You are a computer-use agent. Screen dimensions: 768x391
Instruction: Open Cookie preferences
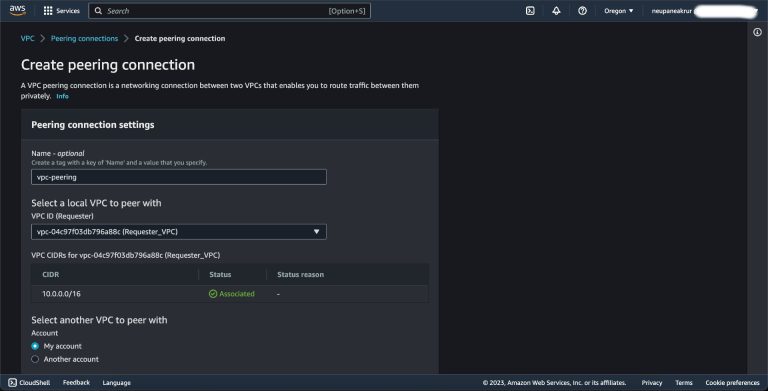coord(732,383)
